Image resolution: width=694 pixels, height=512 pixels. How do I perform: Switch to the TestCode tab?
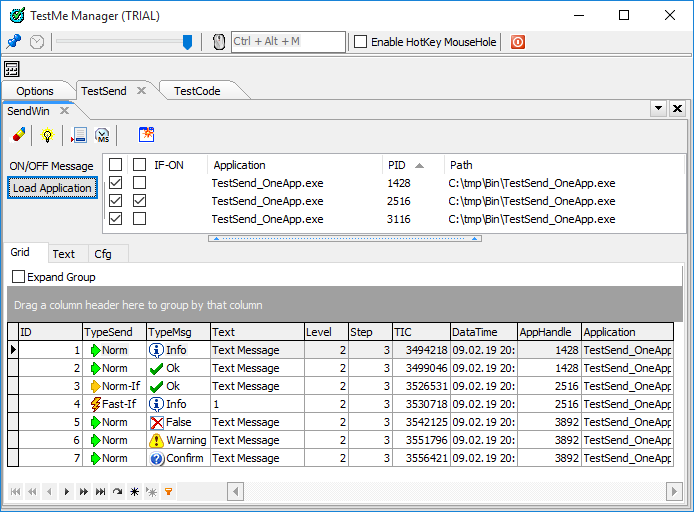(197, 91)
